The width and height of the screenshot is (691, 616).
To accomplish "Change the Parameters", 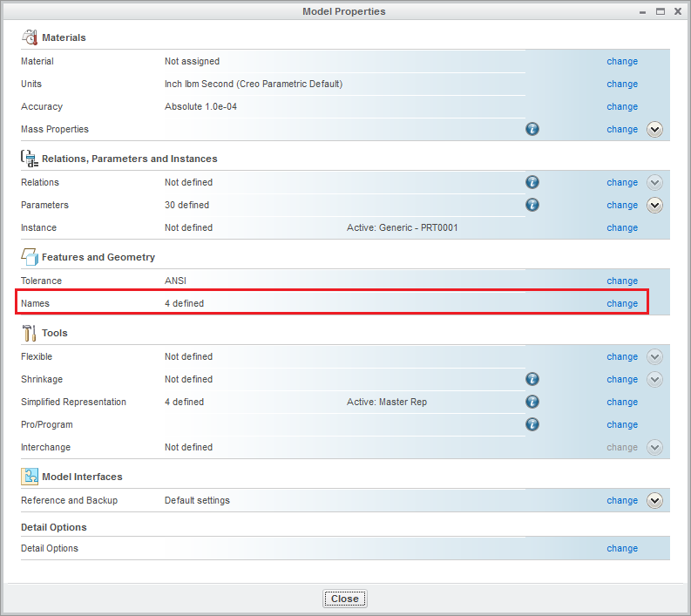I will tap(622, 205).
